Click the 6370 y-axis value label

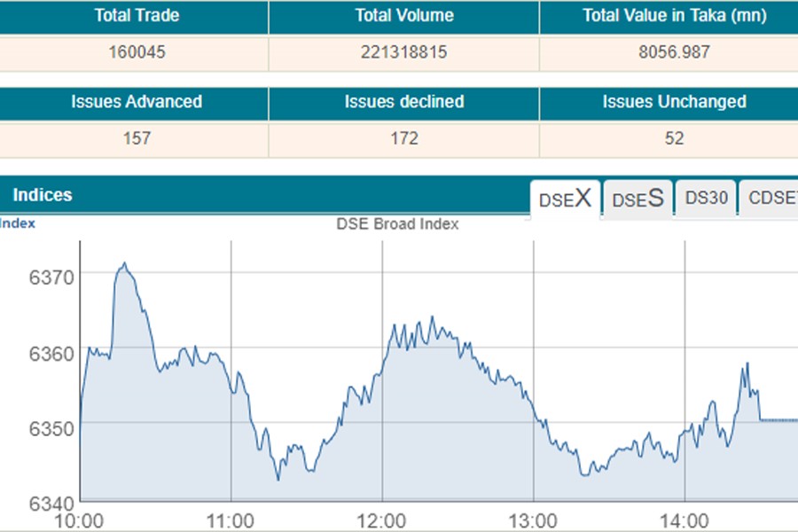click(x=50, y=277)
